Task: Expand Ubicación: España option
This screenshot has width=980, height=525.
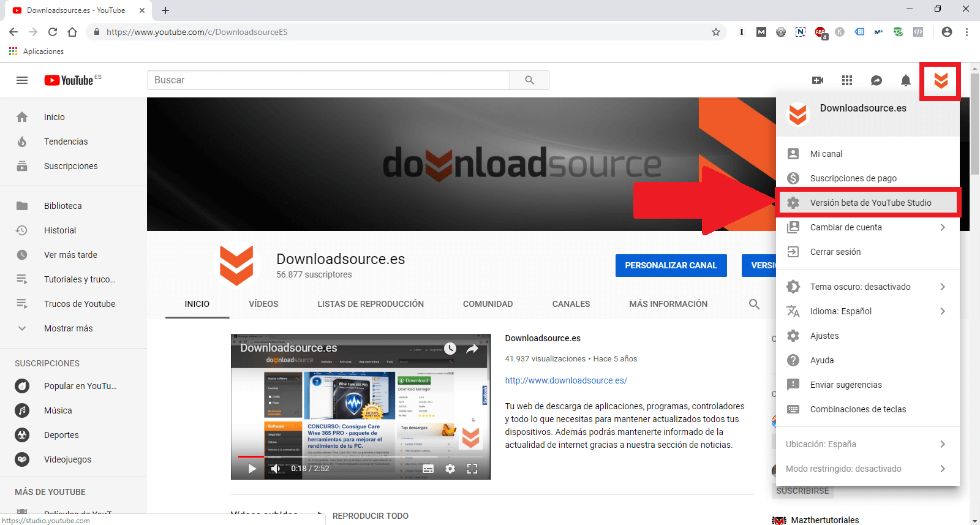Action: tap(868, 444)
